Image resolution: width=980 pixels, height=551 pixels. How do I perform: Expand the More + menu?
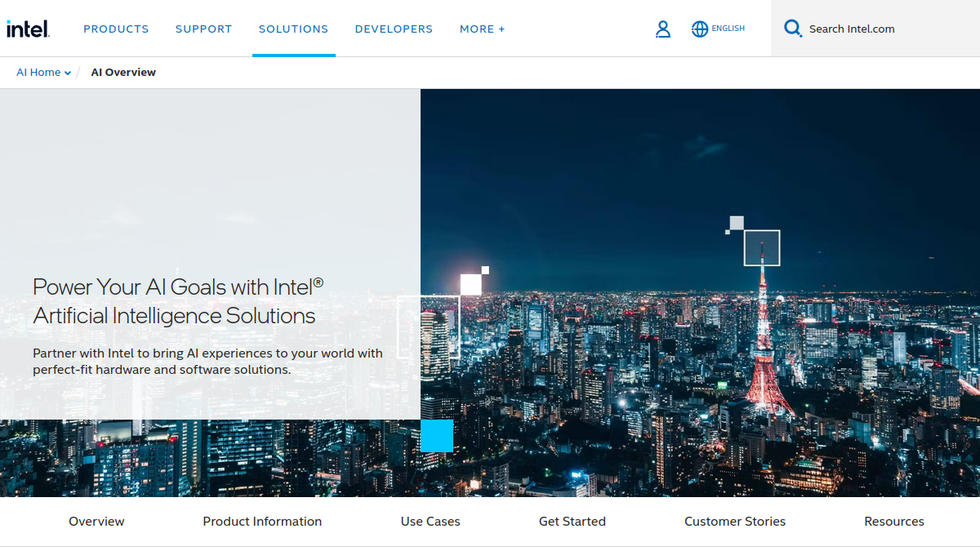483,29
